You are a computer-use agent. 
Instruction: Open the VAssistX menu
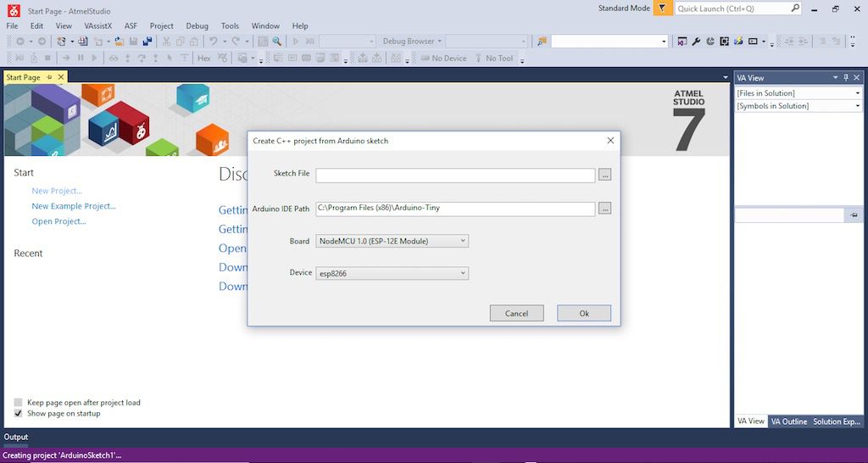98,26
